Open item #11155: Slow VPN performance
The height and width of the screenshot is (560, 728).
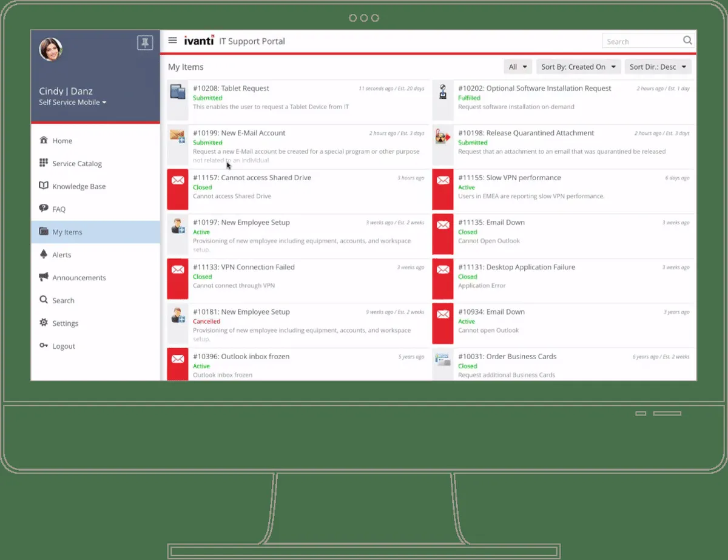(x=510, y=178)
